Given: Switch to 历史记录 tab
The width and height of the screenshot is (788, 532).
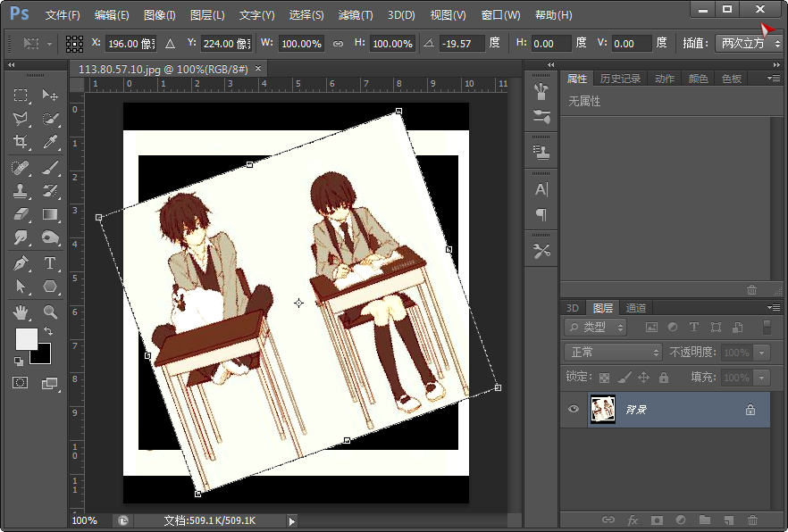Looking at the screenshot, I should click(x=620, y=79).
